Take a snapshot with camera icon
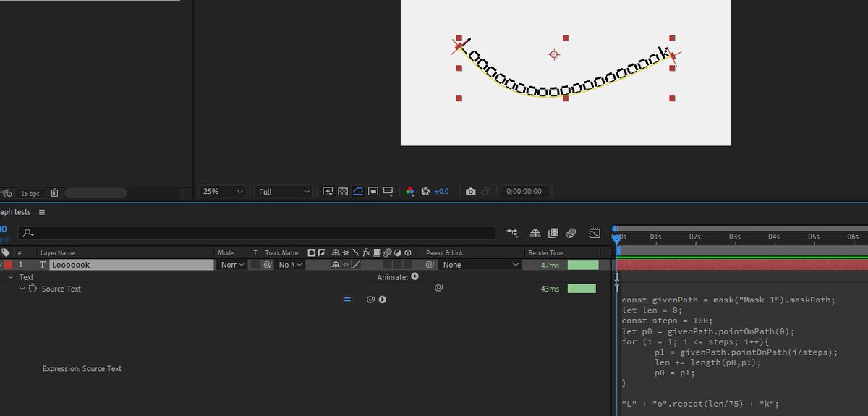868x416 pixels. 471,192
